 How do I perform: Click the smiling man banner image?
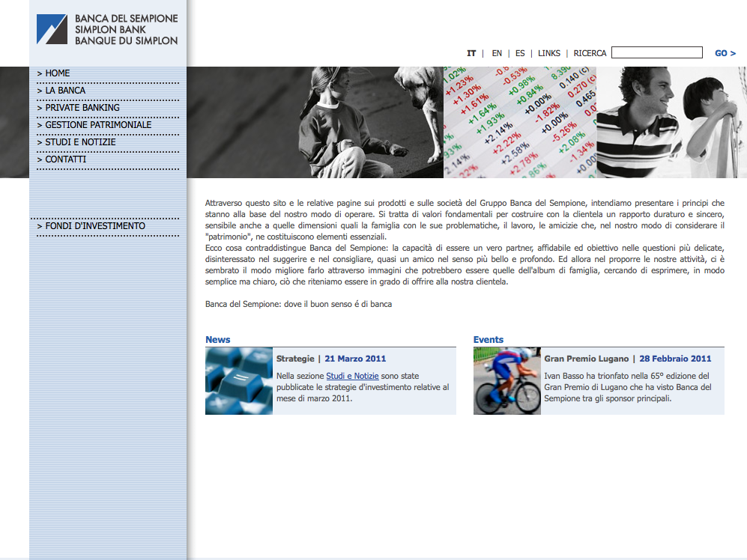(x=672, y=122)
